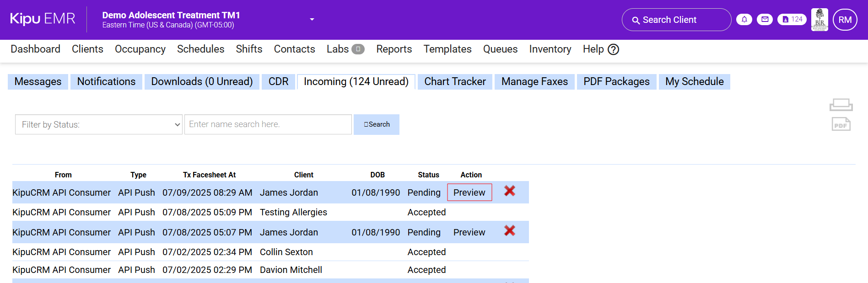
Task: Open the envelope messages icon
Action: [765, 20]
